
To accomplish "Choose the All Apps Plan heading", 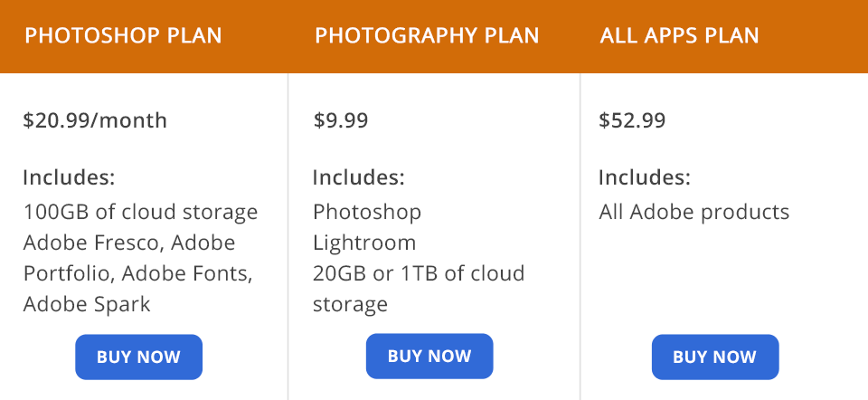I will 679,36.
